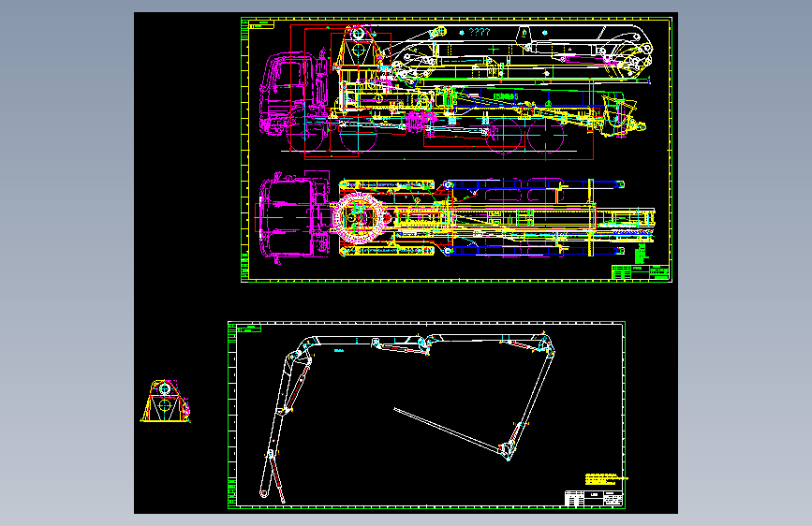Select the small turret detail drawing at left
This screenshot has height=526, width=812.
click(x=166, y=402)
